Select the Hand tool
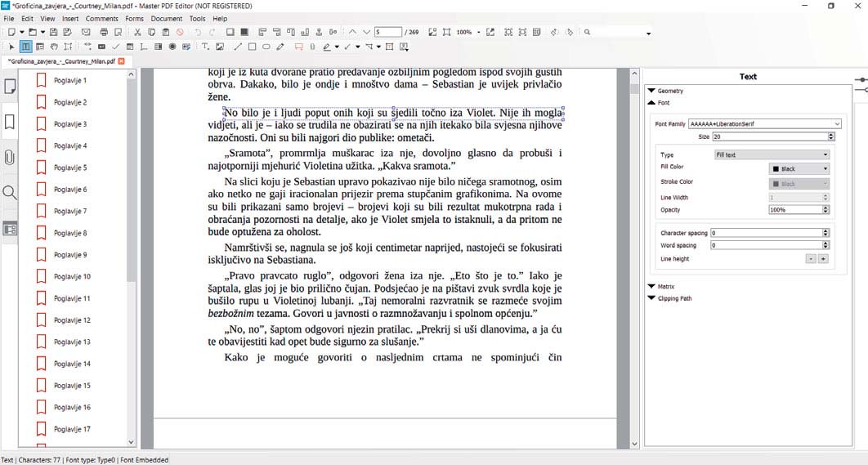 click(x=54, y=47)
